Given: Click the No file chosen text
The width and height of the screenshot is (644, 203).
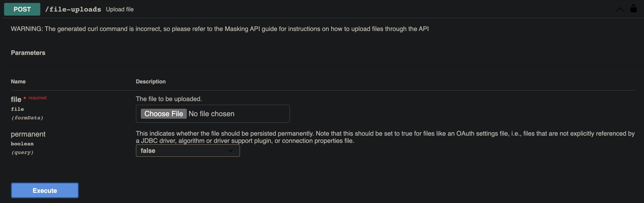Looking at the screenshot, I should (211, 114).
